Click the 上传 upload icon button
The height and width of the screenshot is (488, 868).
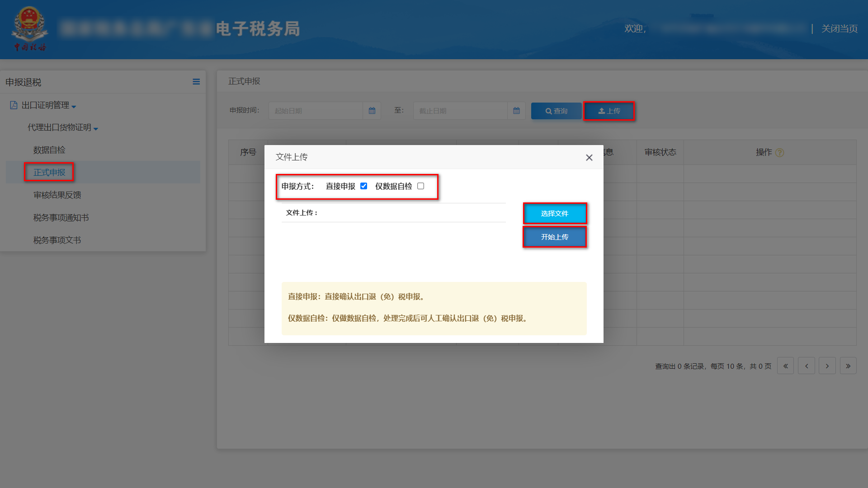609,111
